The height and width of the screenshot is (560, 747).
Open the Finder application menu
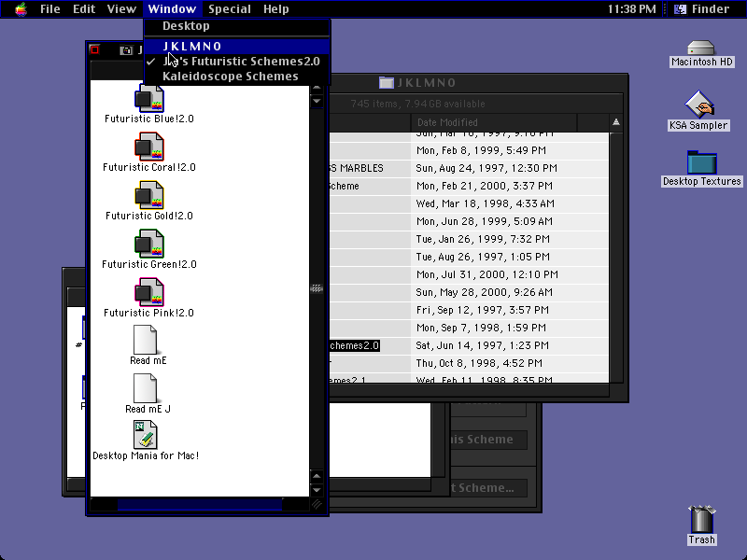(x=704, y=9)
